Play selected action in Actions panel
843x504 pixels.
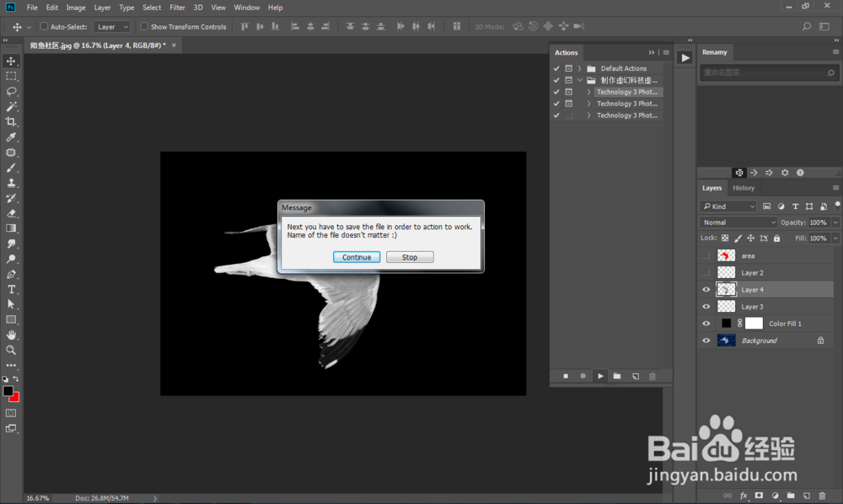tap(600, 376)
